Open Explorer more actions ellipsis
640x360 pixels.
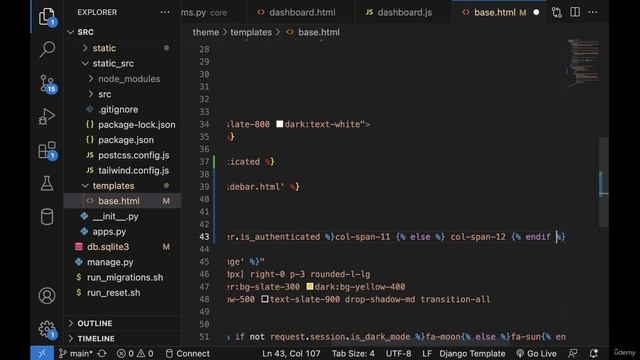(165, 12)
